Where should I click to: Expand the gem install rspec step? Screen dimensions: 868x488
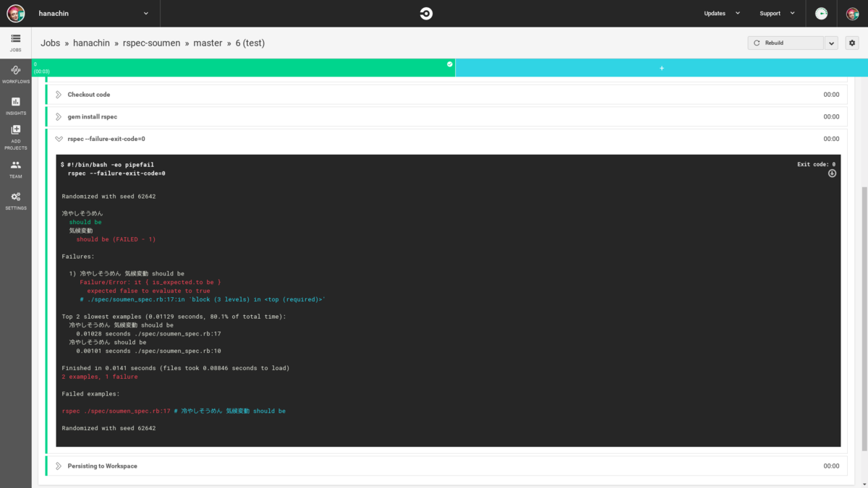click(446, 116)
